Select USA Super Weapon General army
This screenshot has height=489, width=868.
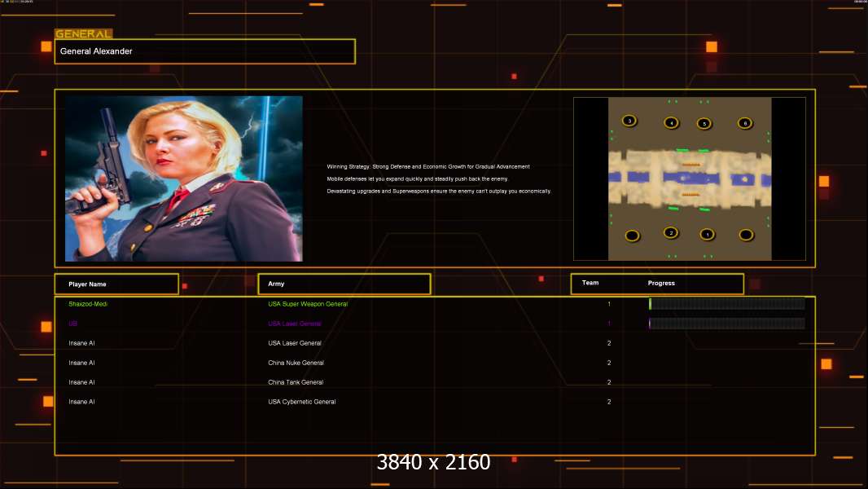[x=308, y=304]
